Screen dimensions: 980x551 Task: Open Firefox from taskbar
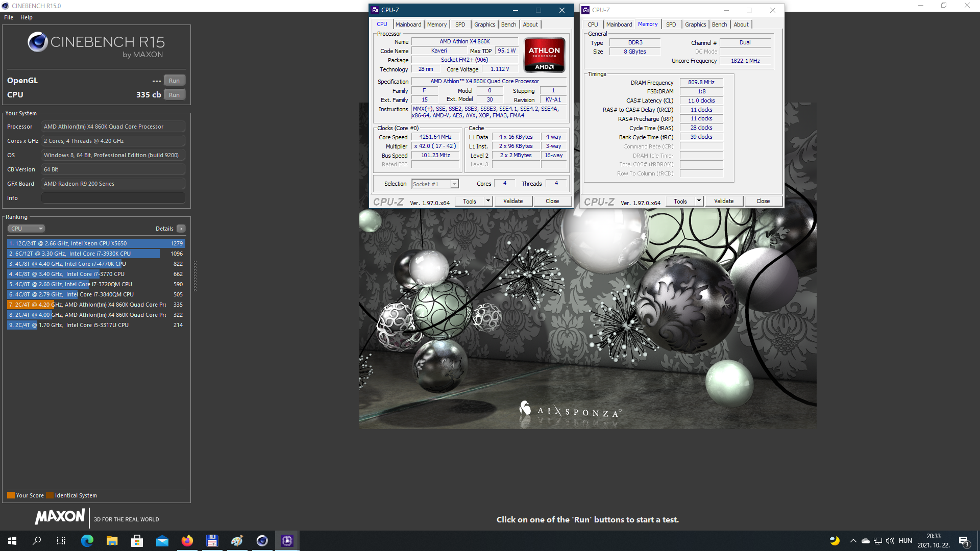(x=187, y=541)
